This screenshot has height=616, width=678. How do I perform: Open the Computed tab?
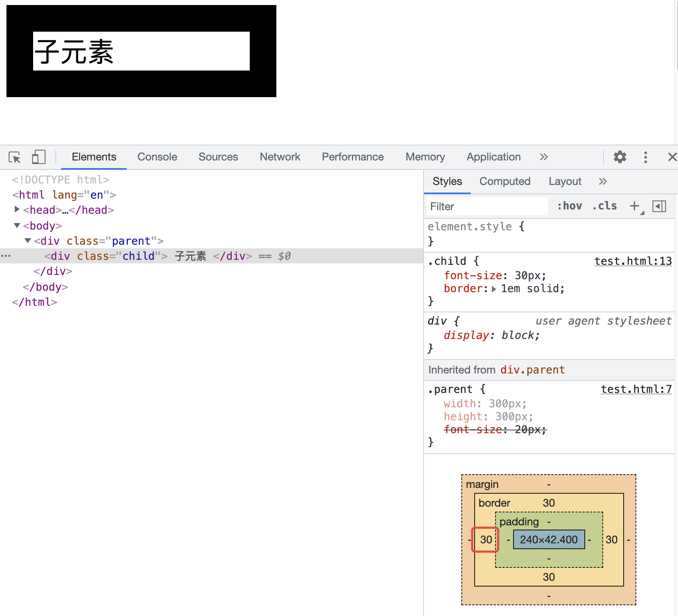505,181
